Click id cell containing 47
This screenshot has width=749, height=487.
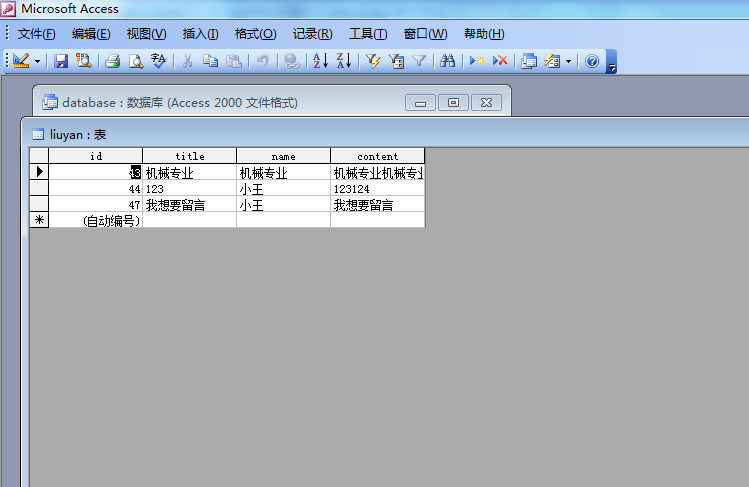tap(96, 205)
